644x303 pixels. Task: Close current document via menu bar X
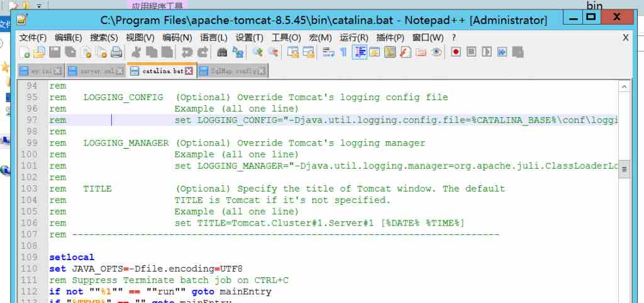click(x=626, y=38)
